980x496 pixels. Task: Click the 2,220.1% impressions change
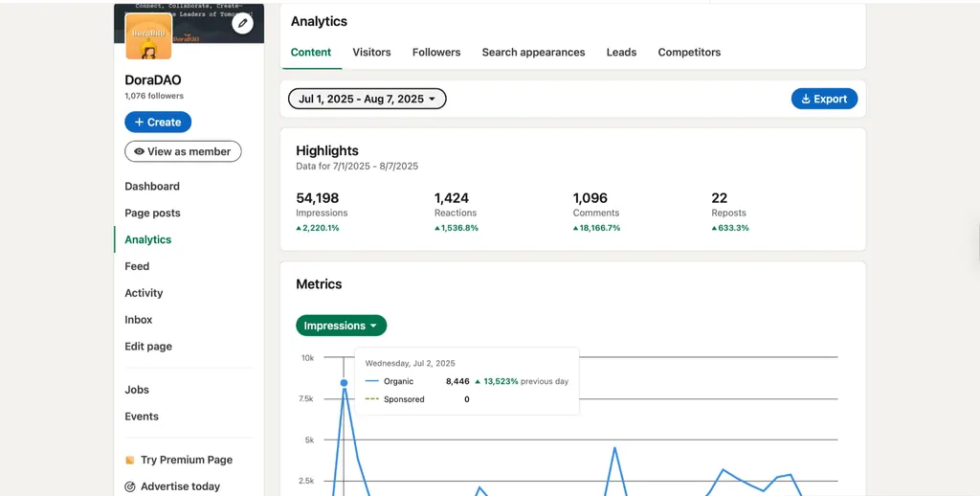click(318, 228)
